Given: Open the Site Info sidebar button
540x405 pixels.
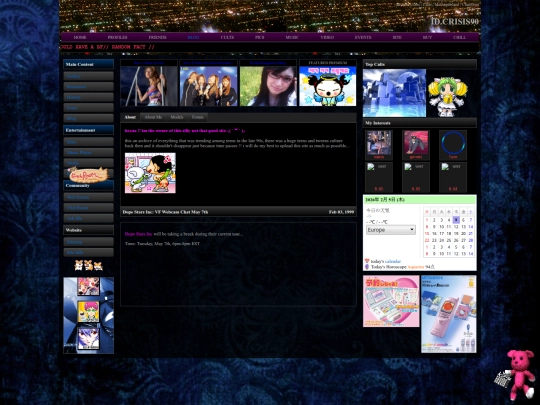Looking at the screenshot, I should pyautogui.click(x=89, y=252).
